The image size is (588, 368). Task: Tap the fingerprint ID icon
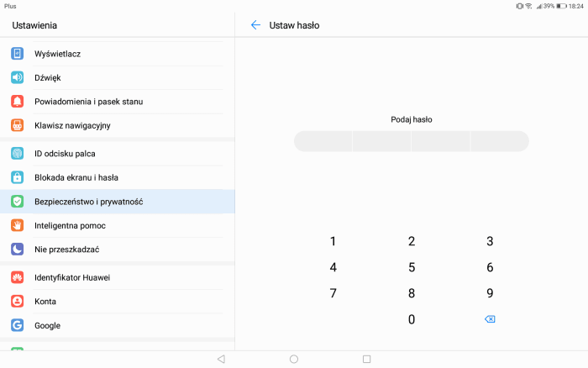click(x=18, y=154)
